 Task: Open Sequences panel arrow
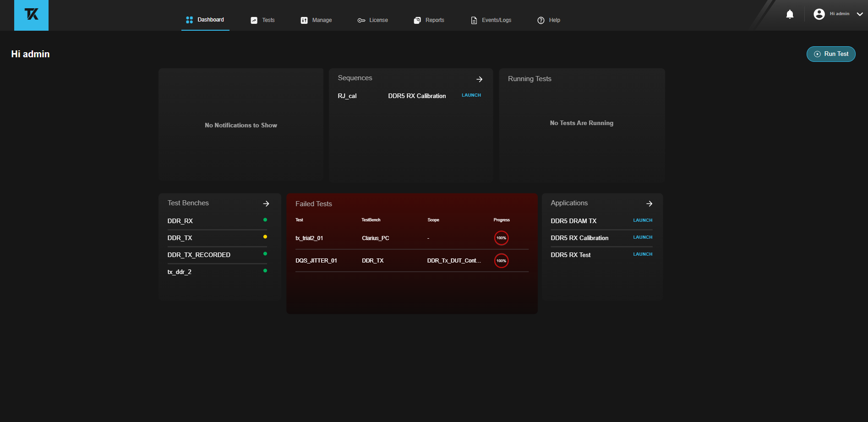pyautogui.click(x=479, y=79)
